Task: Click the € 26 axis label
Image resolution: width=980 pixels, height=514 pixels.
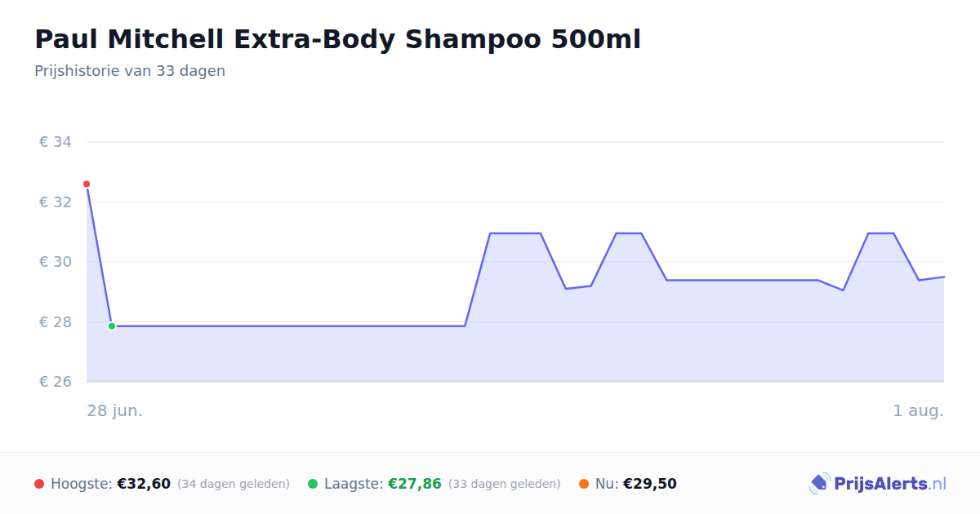Action: click(x=56, y=382)
